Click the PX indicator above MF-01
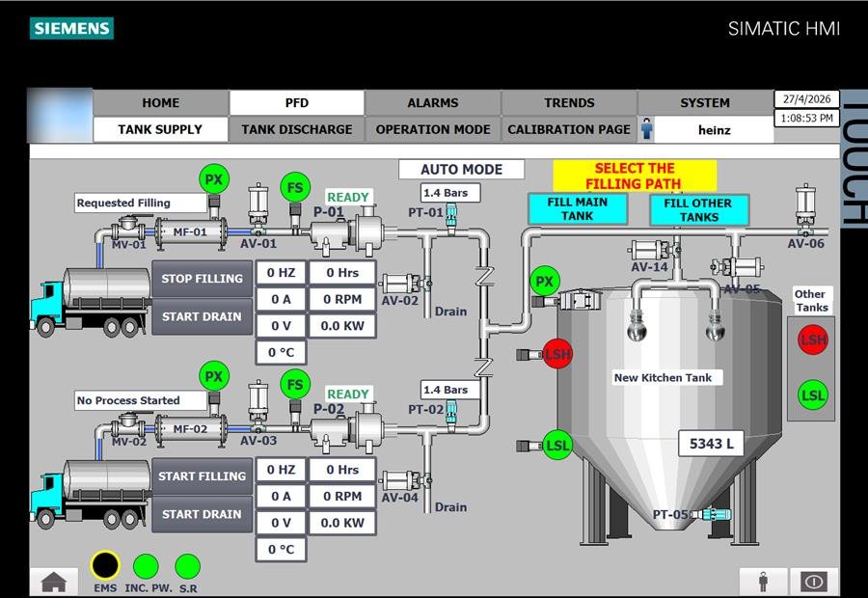 click(x=214, y=178)
